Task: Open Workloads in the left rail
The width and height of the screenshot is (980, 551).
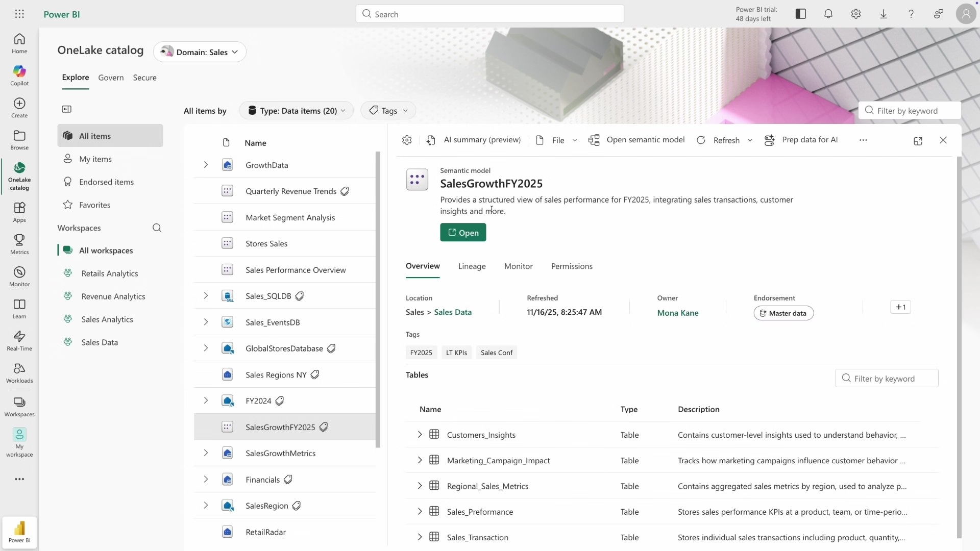Action: coord(19,373)
